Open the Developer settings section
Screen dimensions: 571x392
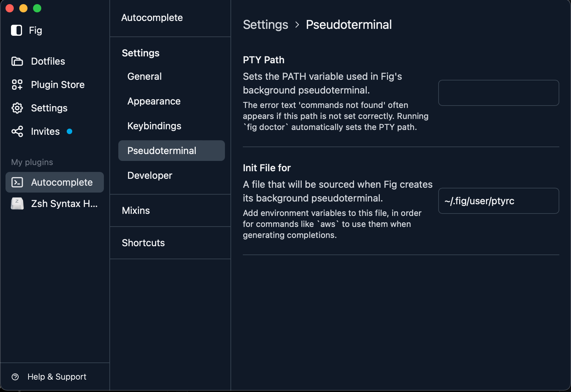click(x=150, y=175)
